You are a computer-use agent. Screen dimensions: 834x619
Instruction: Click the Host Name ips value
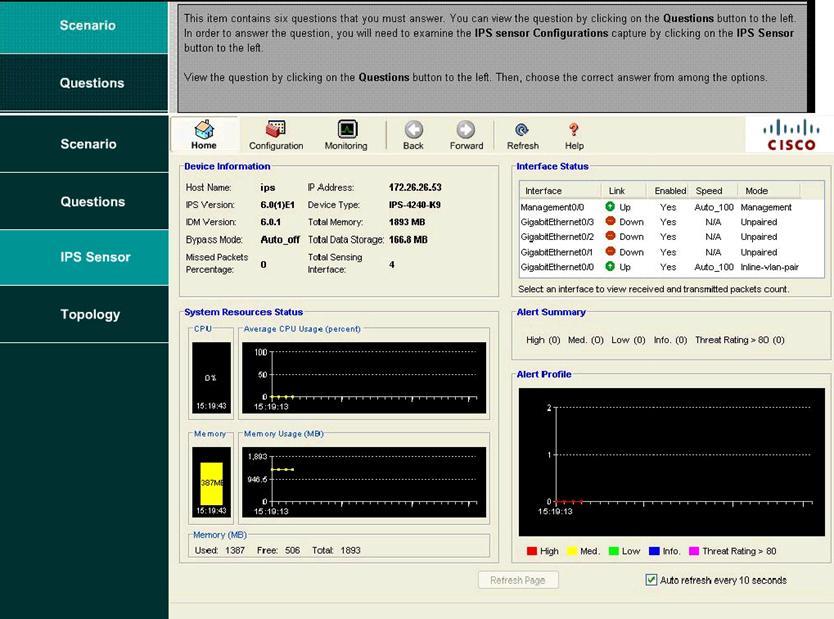point(268,188)
